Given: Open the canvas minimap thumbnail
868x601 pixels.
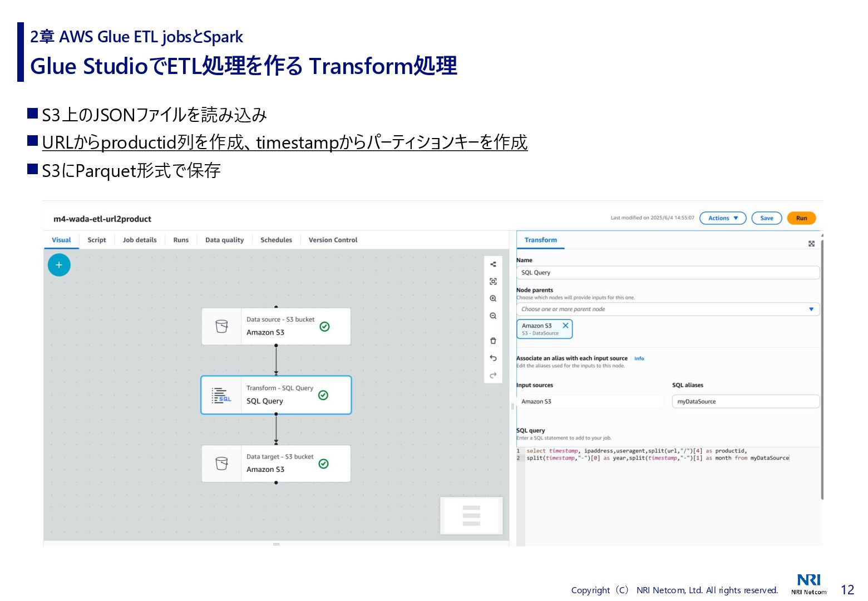Looking at the screenshot, I should (471, 516).
